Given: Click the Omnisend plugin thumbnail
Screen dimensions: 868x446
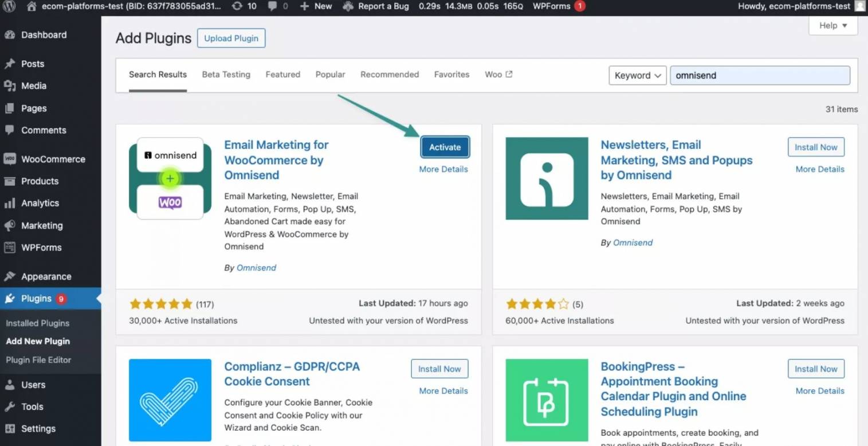Looking at the screenshot, I should pyautogui.click(x=170, y=178).
